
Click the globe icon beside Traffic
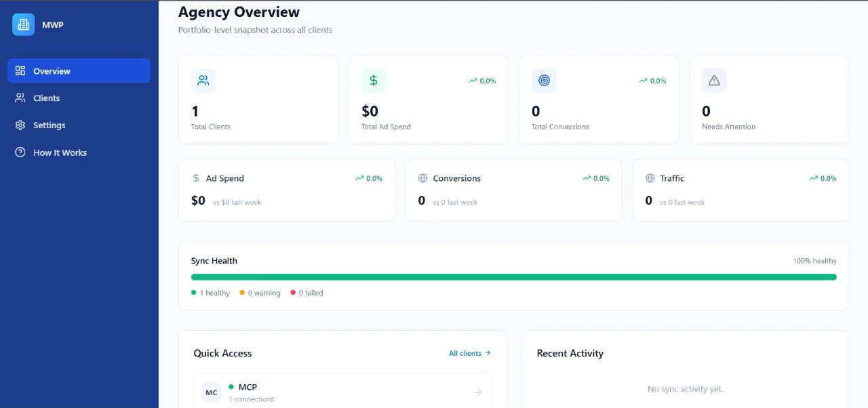pos(650,178)
